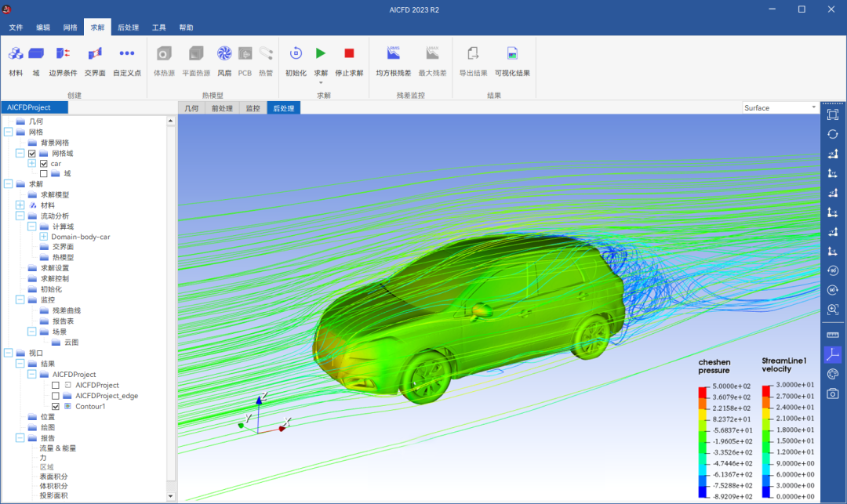Start solving with the green 求解 play icon
The height and width of the screenshot is (504, 847).
pyautogui.click(x=321, y=53)
